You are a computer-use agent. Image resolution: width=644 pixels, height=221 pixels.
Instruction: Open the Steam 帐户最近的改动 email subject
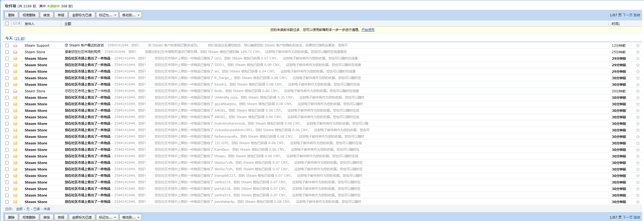(84, 45)
